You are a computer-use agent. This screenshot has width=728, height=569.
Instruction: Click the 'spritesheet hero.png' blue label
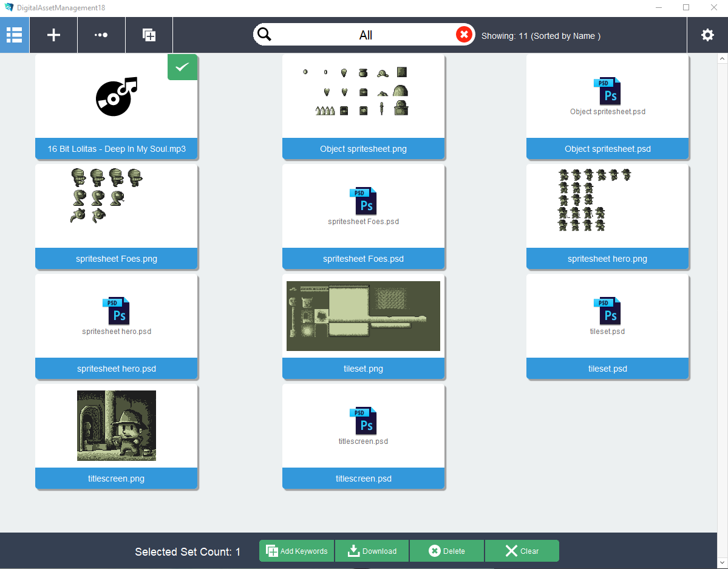(607, 259)
